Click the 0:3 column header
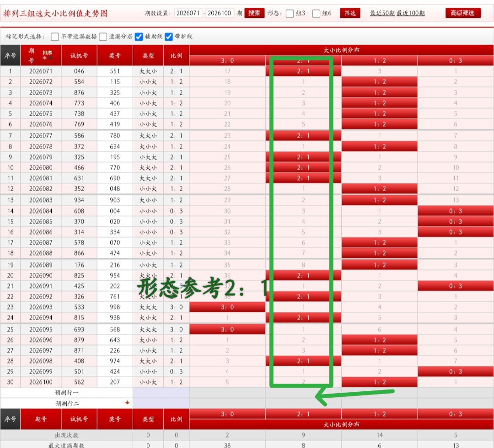This screenshot has height=448, width=494. [455, 60]
